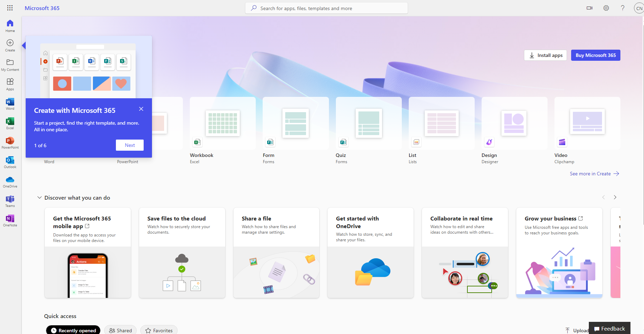Open Help question mark icon

tap(623, 8)
